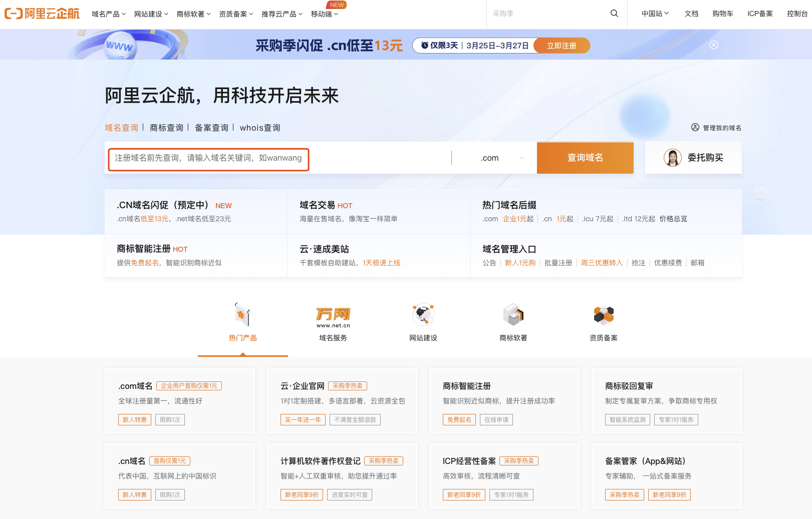Click the 公告 link
812x519 pixels.
pyautogui.click(x=489, y=263)
